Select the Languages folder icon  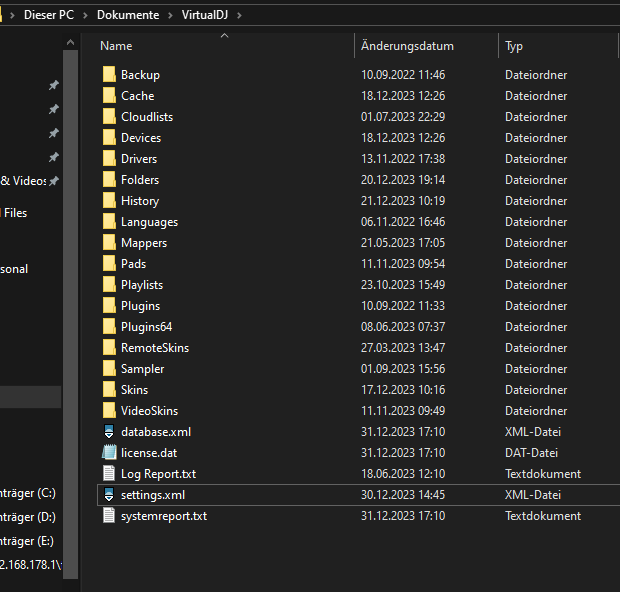[x=109, y=221]
